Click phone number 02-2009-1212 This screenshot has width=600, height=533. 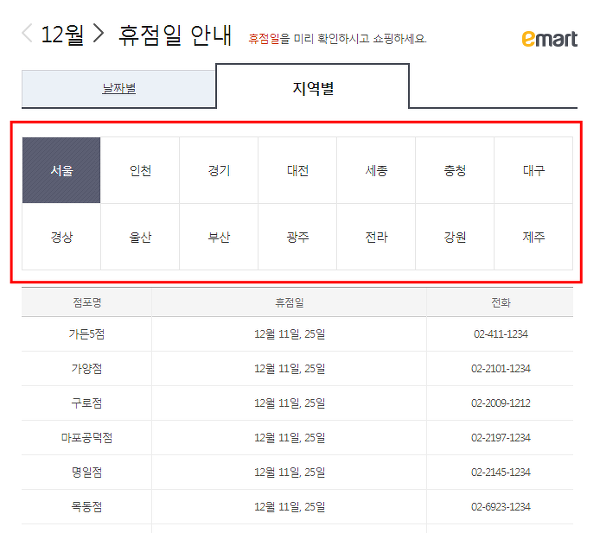(501, 403)
